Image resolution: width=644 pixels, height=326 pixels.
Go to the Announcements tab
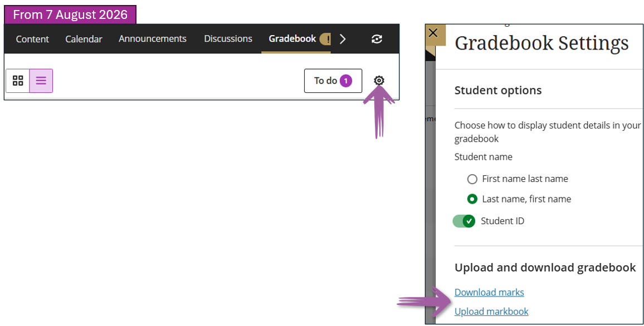[153, 38]
